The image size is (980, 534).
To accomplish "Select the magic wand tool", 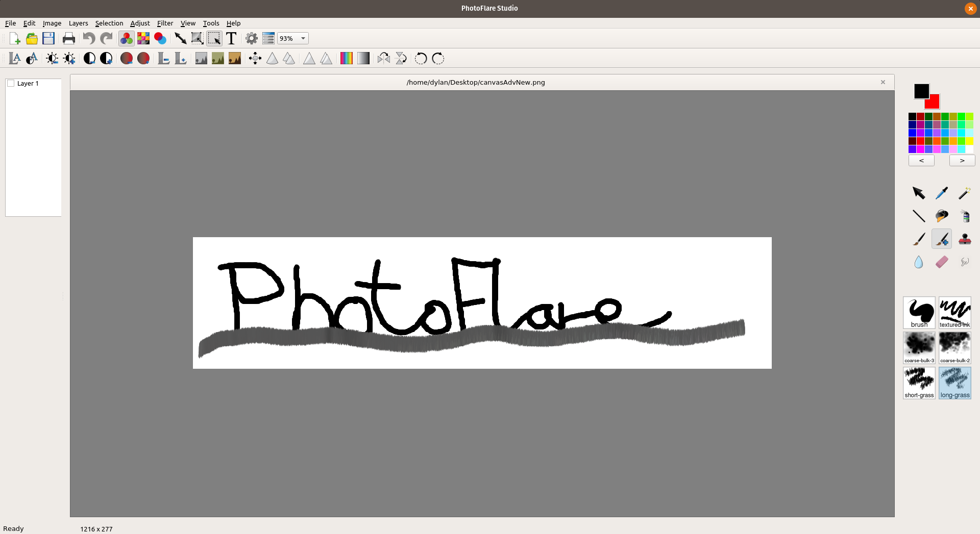I will point(965,193).
